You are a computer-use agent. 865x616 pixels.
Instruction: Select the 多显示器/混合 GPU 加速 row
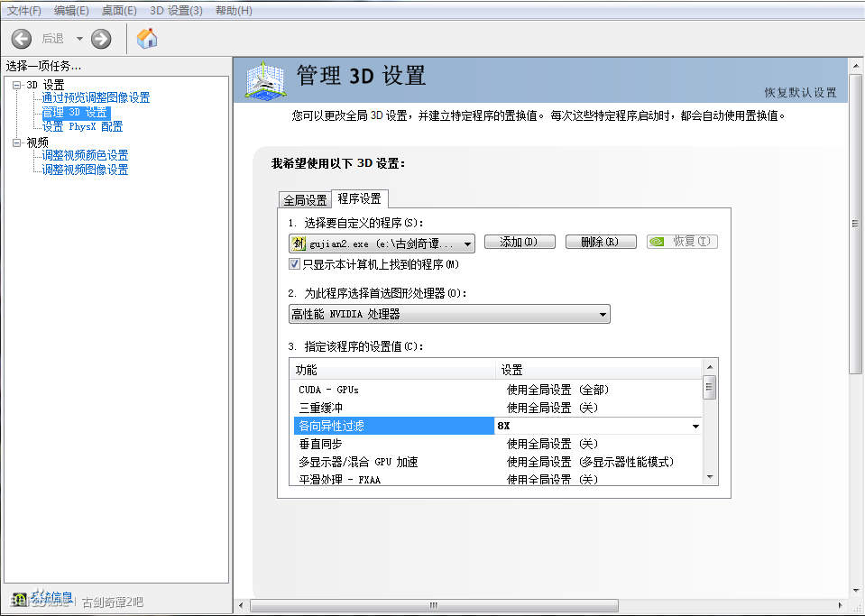coord(496,462)
